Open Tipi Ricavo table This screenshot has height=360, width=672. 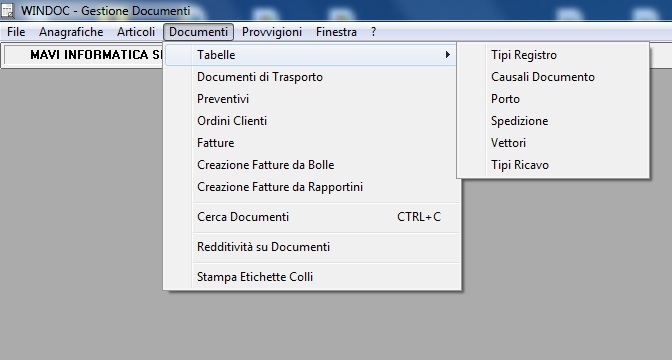(x=553, y=165)
